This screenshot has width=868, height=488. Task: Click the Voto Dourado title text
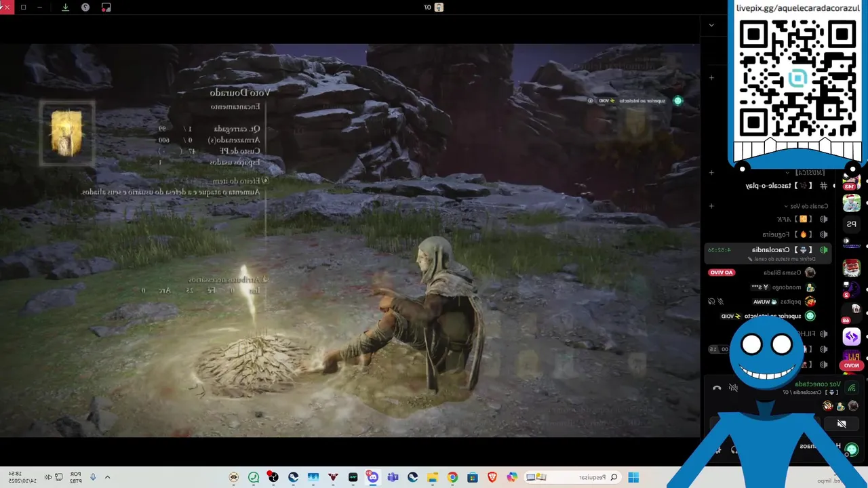click(239, 93)
